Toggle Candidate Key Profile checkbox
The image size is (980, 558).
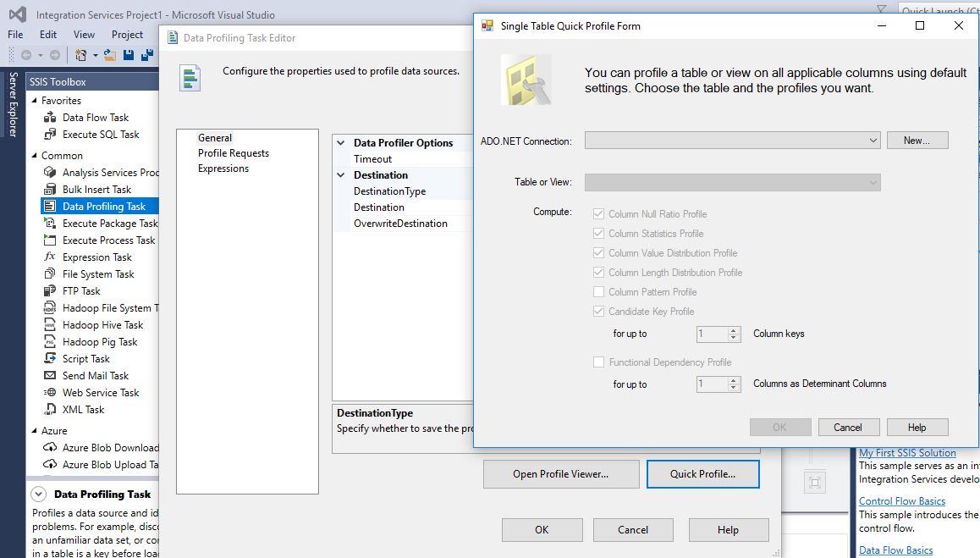tap(598, 311)
